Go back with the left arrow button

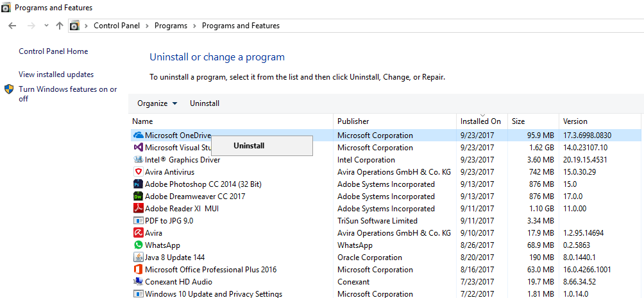12,26
